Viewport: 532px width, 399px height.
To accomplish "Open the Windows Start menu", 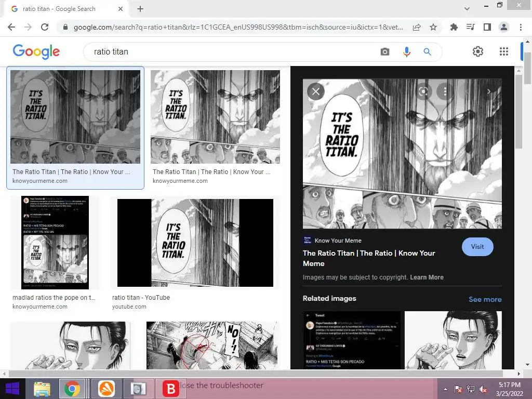I will point(12,389).
